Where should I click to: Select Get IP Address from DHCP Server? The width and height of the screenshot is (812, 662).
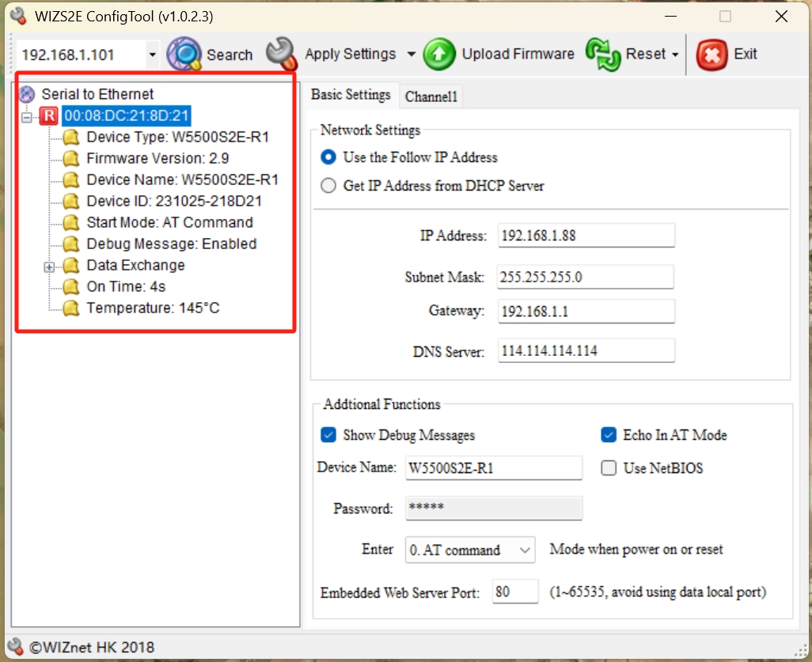click(328, 186)
